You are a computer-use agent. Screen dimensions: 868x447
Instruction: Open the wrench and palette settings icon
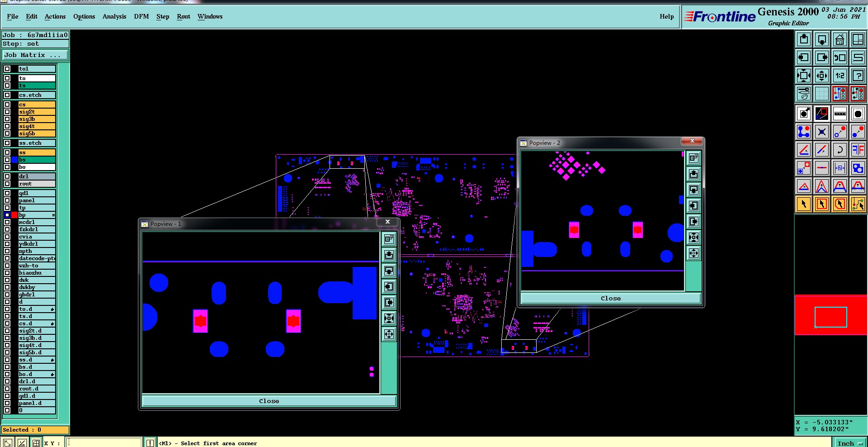[x=804, y=94]
